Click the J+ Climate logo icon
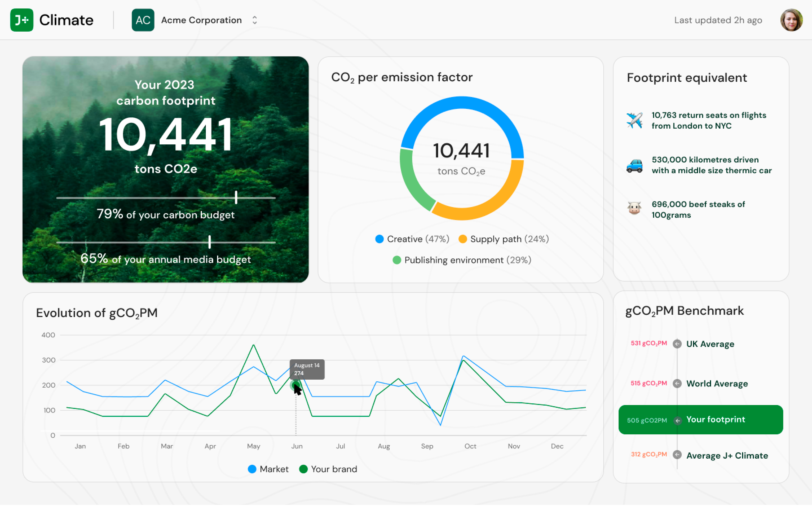The width and height of the screenshot is (812, 506). 22,20
